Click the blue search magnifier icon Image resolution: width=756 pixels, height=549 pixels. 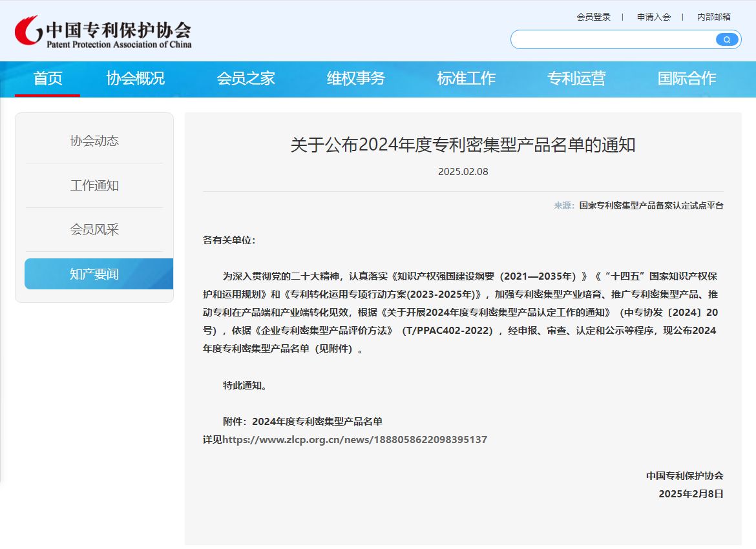point(726,39)
